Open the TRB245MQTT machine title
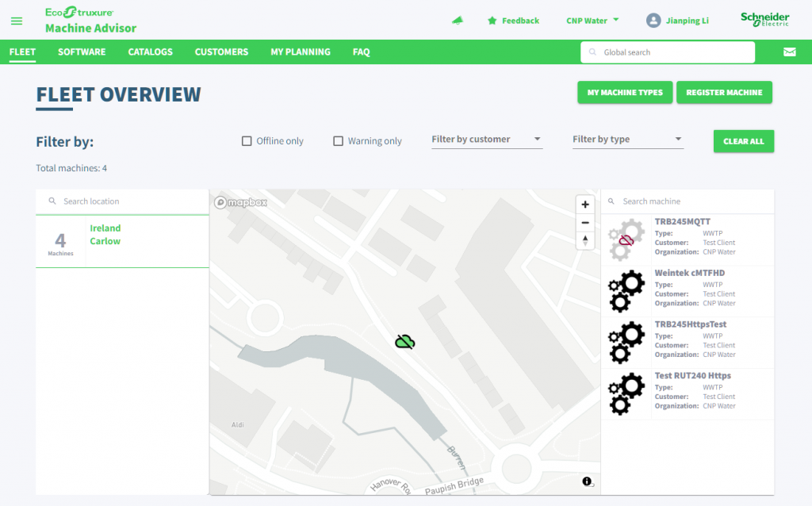812x506 pixels. (x=683, y=221)
